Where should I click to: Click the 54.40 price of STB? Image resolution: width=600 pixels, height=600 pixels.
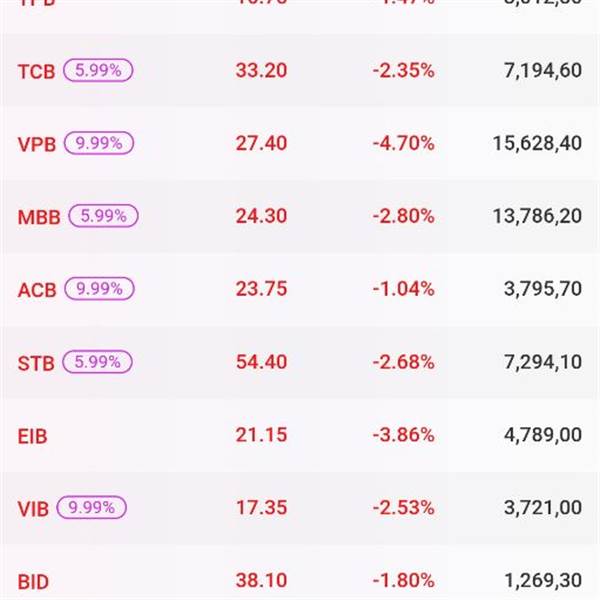[261, 362]
